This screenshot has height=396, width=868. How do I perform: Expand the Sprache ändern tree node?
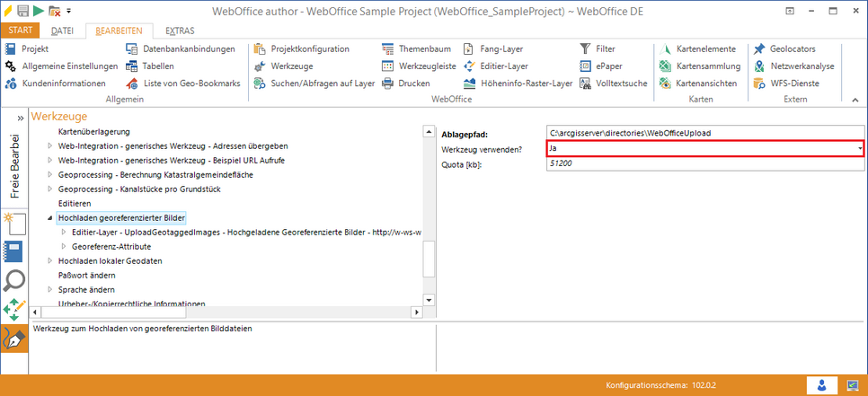(x=49, y=290)
